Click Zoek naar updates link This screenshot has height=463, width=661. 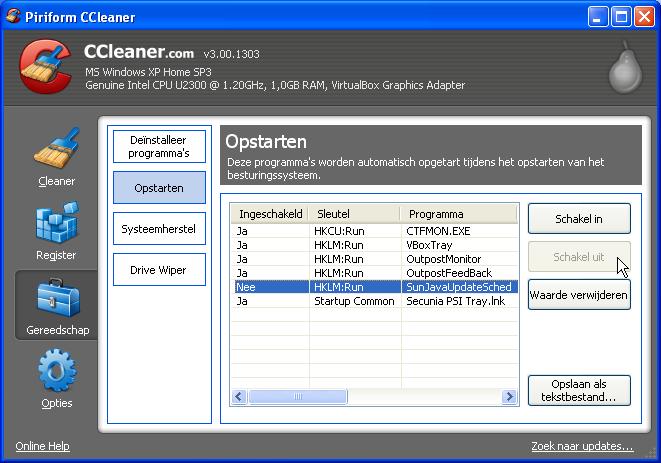click(582, 446)
